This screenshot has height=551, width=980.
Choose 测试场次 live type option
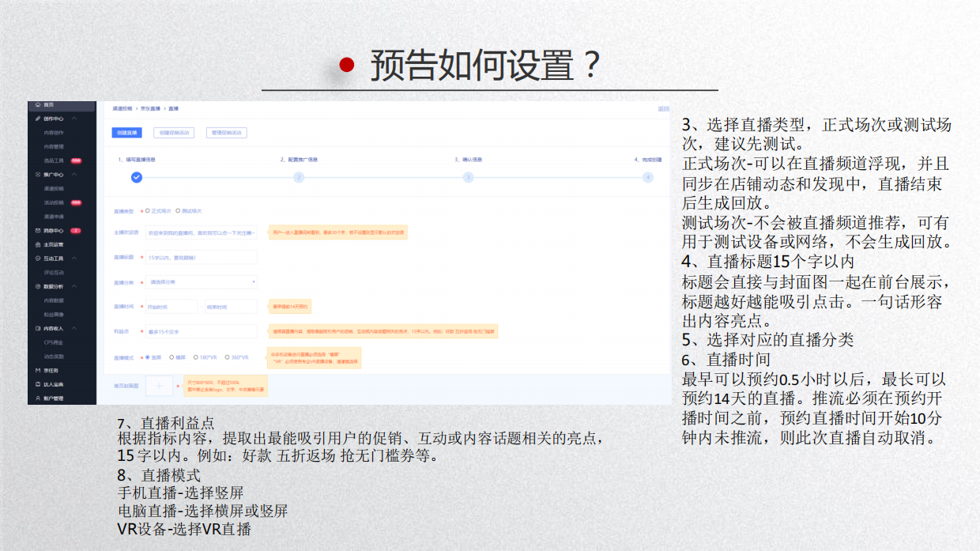click(x=179, y=210)
